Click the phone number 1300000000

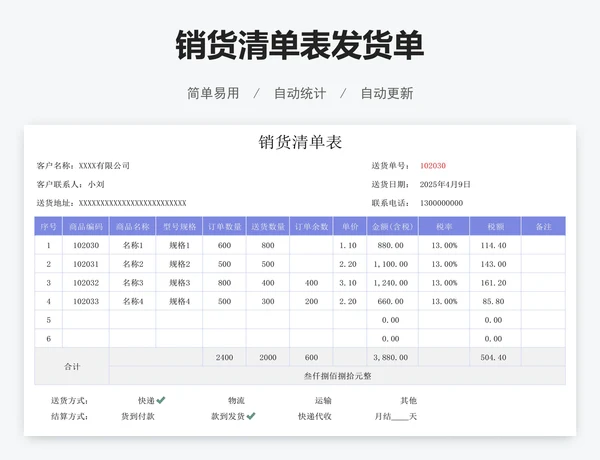click(x=442, y=203)
